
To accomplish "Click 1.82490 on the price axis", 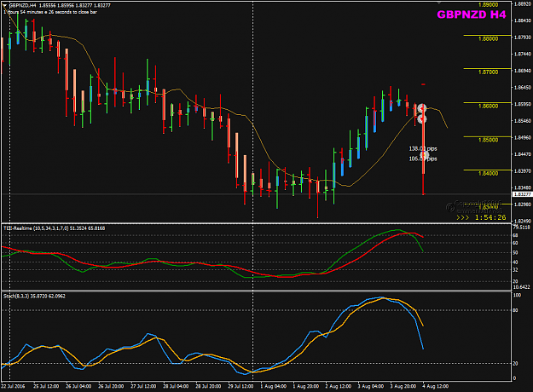I will pyautogui.click(x=523, y=221).
